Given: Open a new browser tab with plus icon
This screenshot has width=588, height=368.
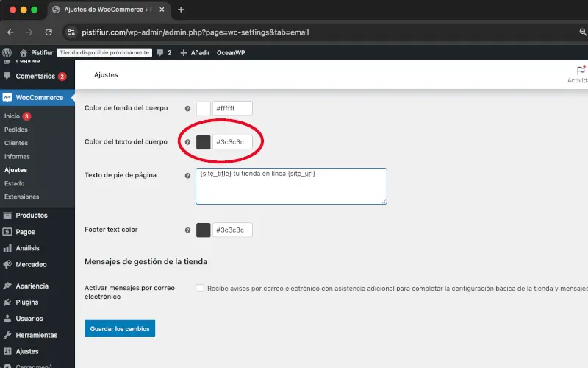Looking at the screenshot, I should 181,10.
